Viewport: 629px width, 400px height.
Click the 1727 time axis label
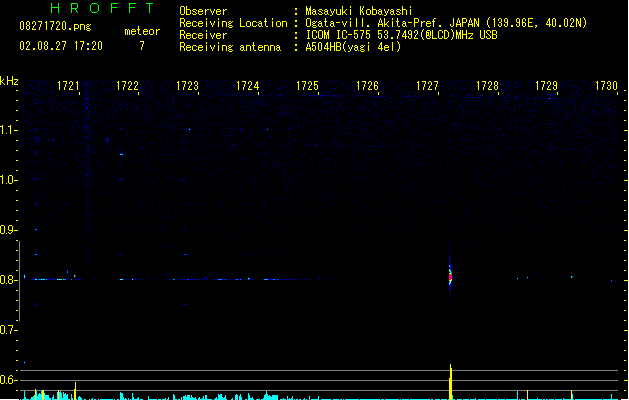coord(427,86)
